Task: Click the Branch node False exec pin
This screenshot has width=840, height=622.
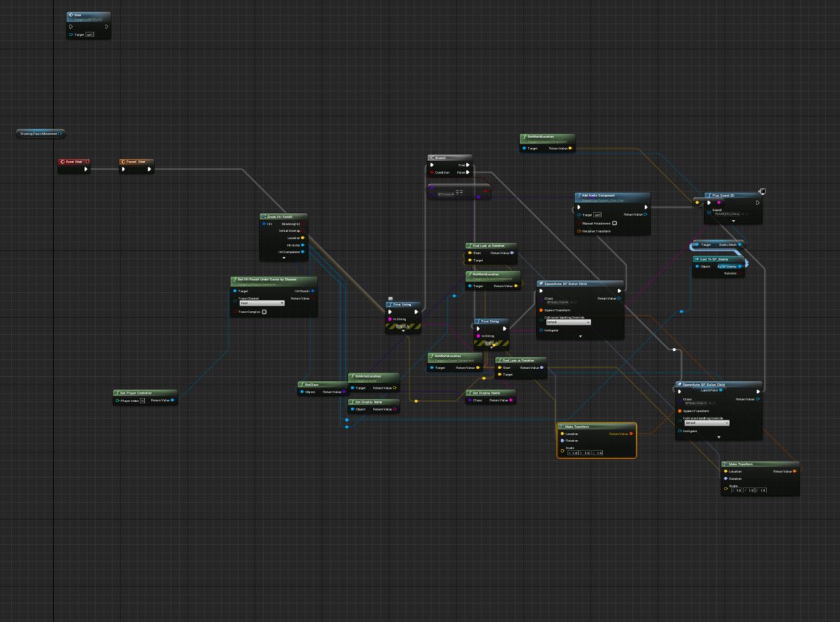Action: coord(468,172)
